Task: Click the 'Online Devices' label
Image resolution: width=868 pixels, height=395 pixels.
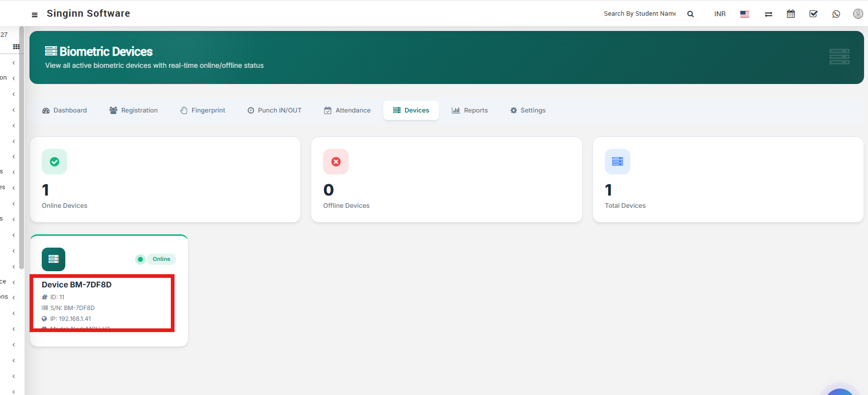Action: pos(64,206)
